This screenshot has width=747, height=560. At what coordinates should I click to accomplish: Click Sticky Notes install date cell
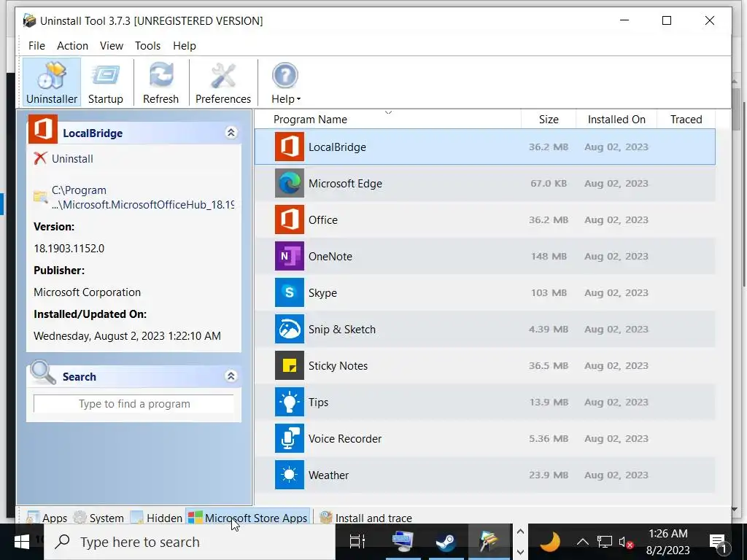coord(616,366)
